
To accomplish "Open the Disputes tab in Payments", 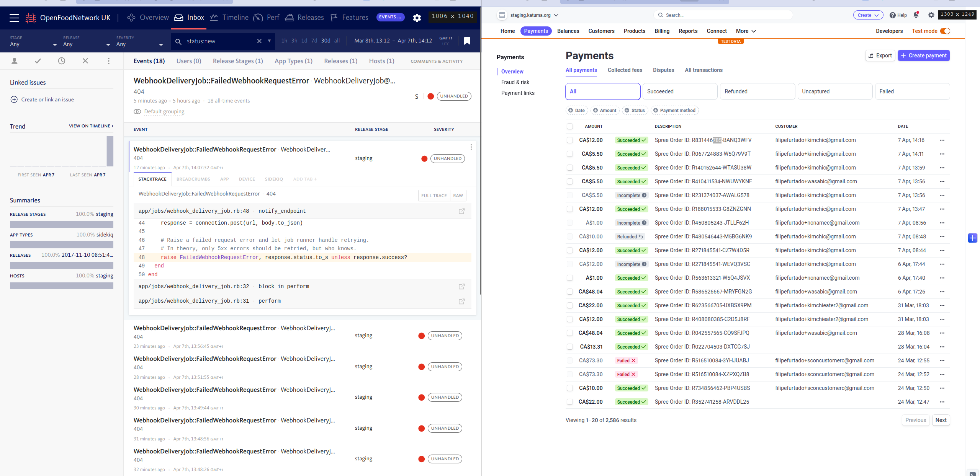I will point(663,70).
